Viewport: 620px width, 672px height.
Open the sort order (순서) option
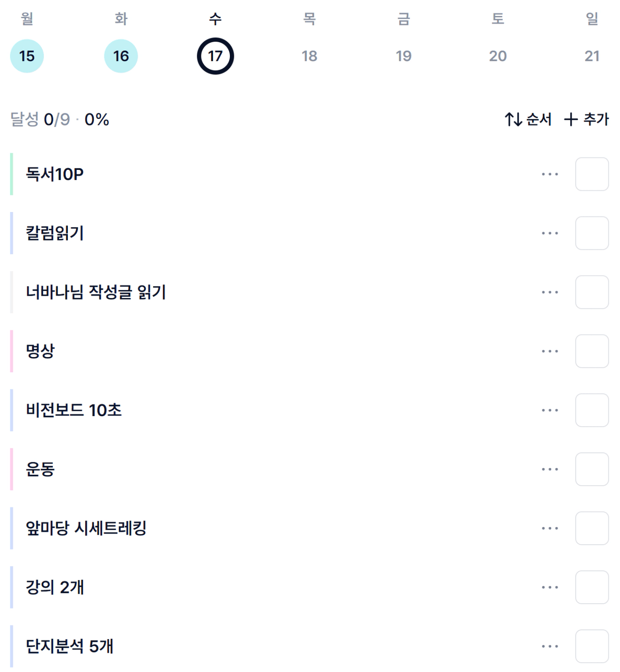(x=528, y=119)
